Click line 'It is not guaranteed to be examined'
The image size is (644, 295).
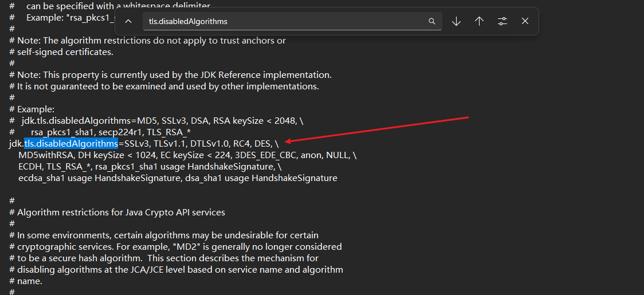pos(164,86)
